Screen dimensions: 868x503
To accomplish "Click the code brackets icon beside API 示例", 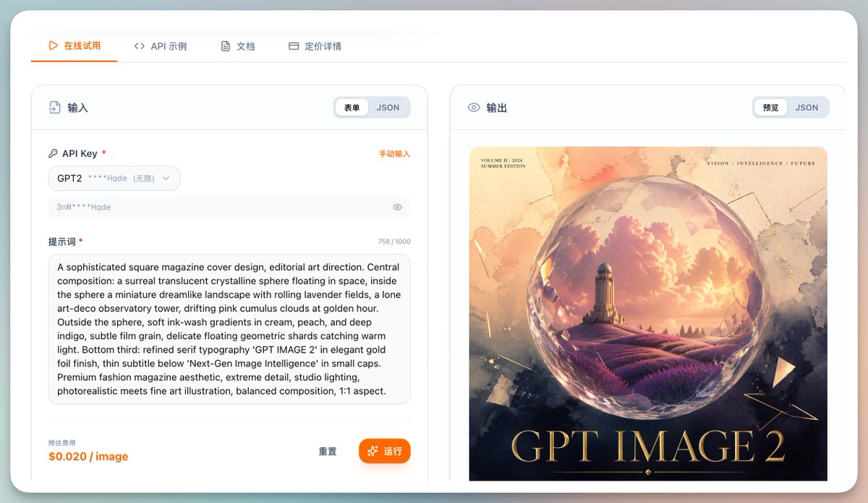I will pyautogui.click(x=140, y=46).
